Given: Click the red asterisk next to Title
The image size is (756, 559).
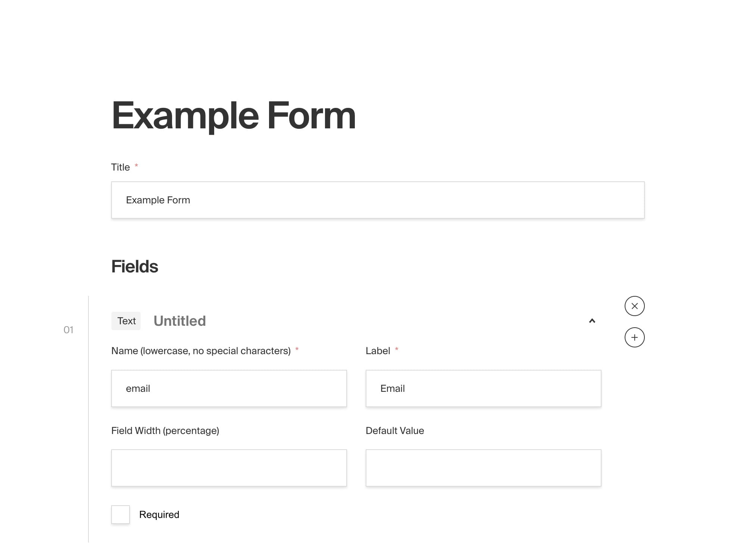Looking at the screenshot, I should (137, 167).
